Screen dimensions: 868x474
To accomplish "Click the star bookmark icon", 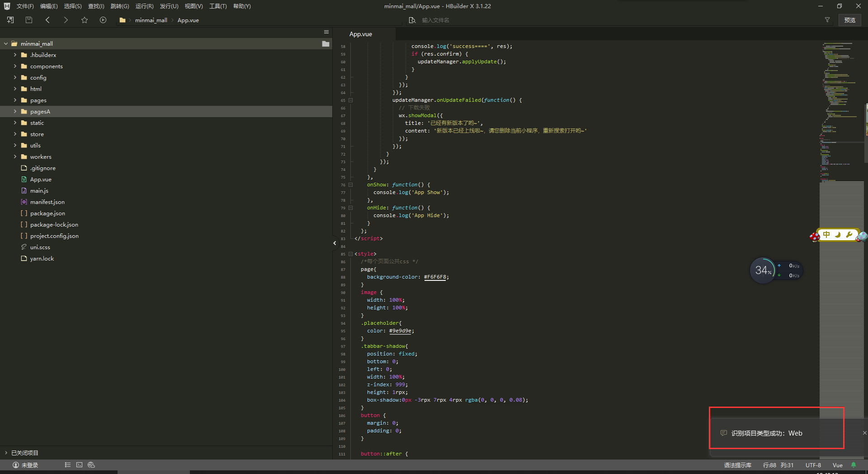I will [x=85, y=20].
